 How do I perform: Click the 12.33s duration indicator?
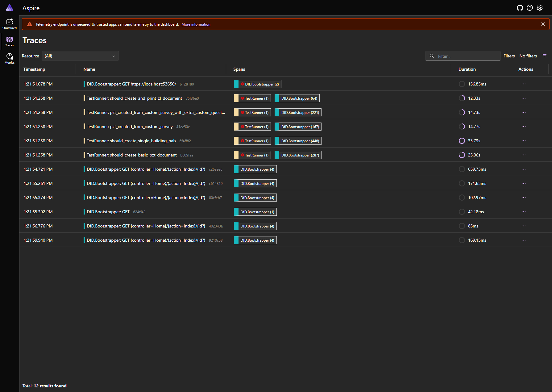coord(462,98)
